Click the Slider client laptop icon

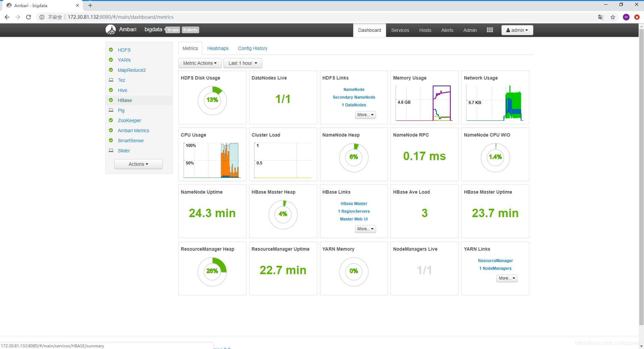click(111, 150)
